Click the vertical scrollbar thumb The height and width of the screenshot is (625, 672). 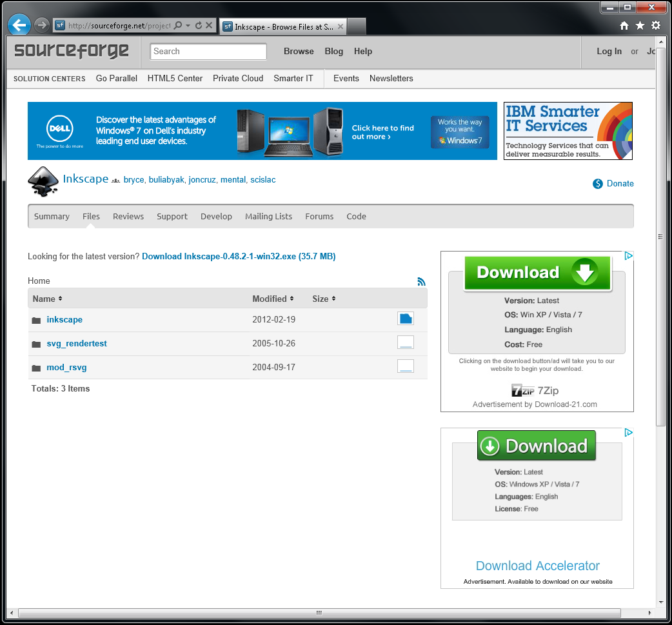[660, 237]
